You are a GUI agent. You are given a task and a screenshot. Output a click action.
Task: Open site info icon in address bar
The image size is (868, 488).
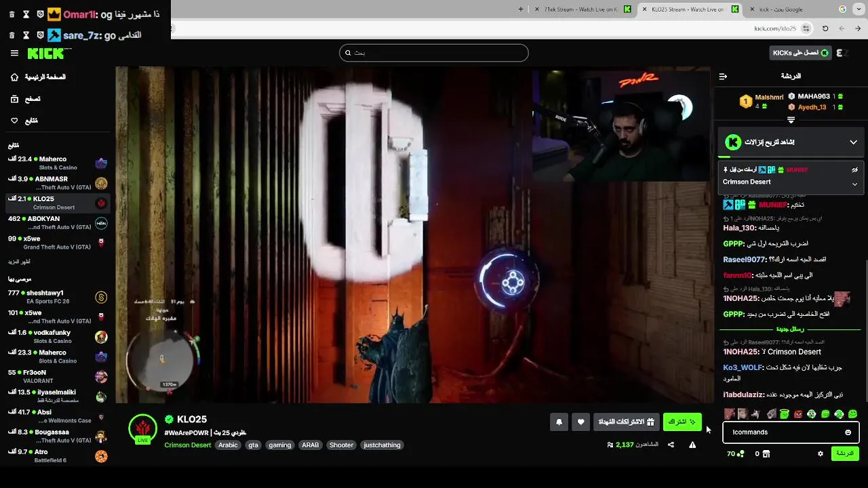tap(806, 28)
